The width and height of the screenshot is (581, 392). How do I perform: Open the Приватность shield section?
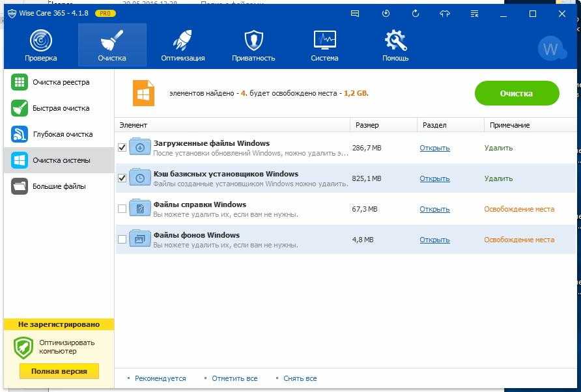click(253, 45)
